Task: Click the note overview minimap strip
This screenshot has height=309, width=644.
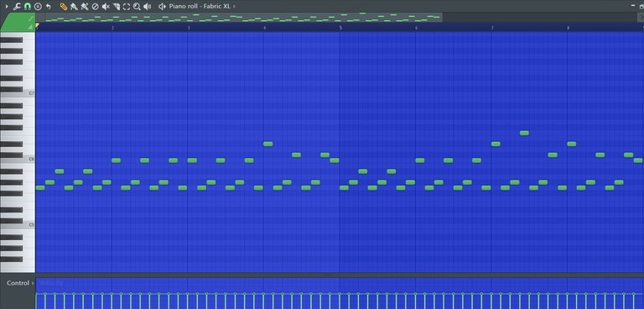Action: (x=243, y=18)
